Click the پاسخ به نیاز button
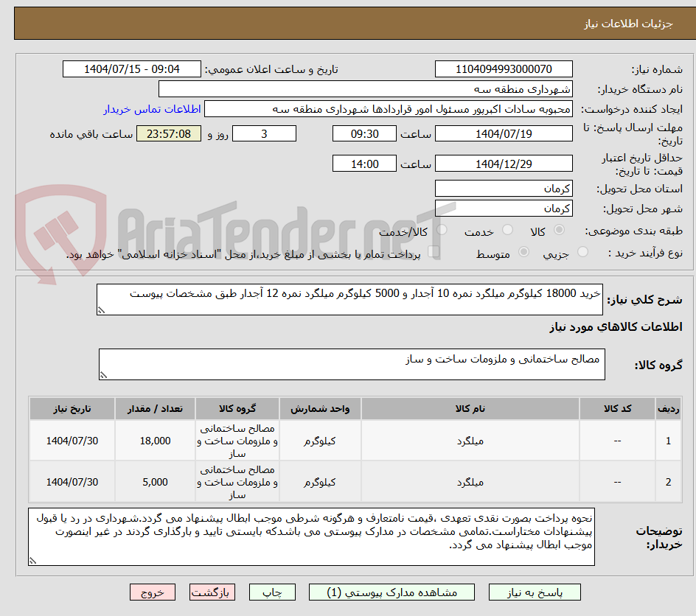Viewport: 696px width, 616px height. tap(535, 592)
